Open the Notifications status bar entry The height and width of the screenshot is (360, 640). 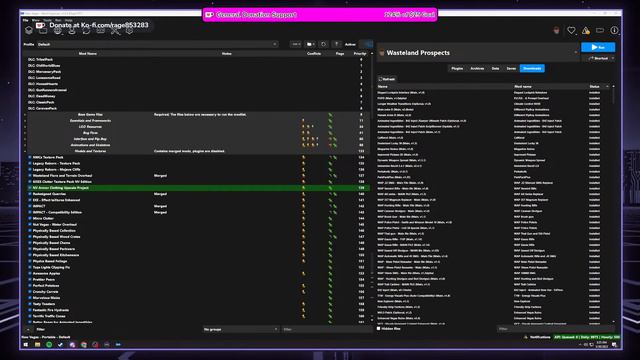click(x=538, y=337)
